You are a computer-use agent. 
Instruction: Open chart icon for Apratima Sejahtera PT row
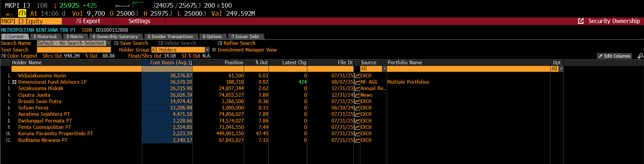click(357, 114)
